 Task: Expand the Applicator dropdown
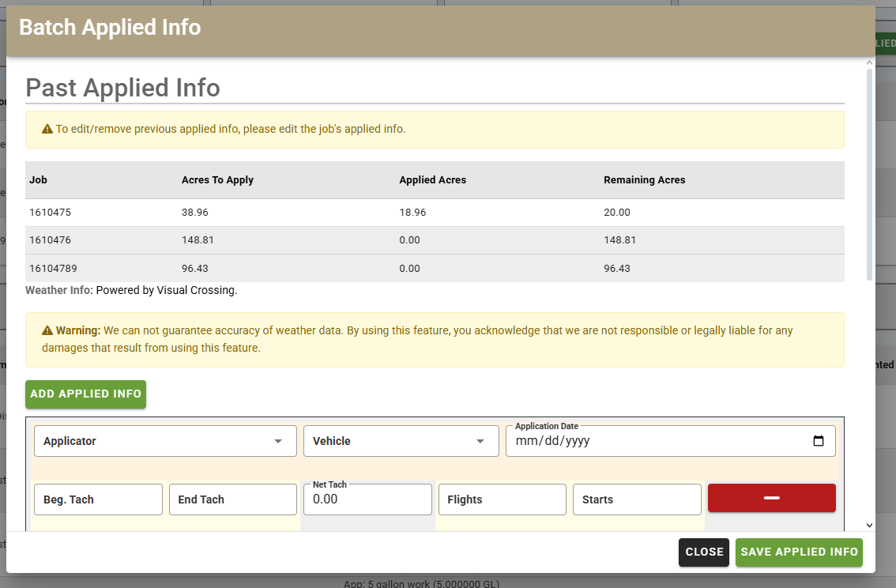(165, 440)
